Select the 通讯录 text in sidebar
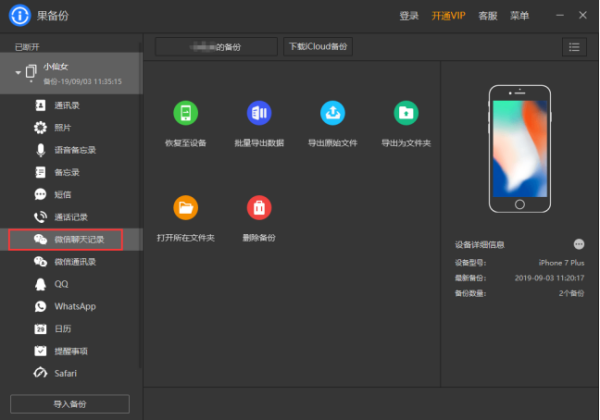This screenshot has width=600, height=420. [67, 106]
